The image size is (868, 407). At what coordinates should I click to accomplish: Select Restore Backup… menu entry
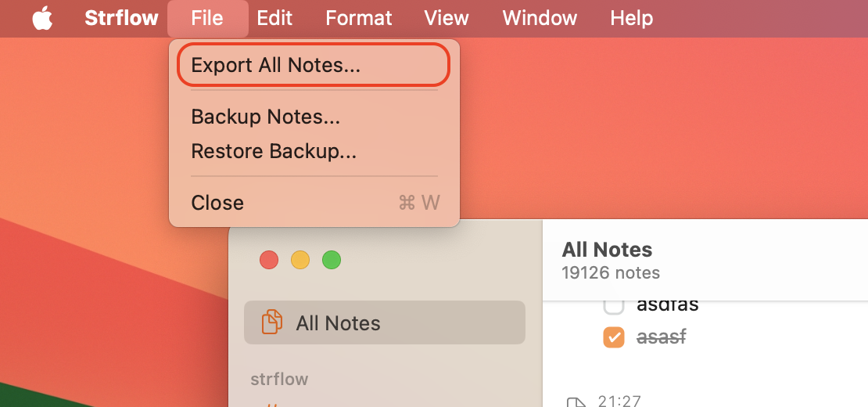point(314,150)
